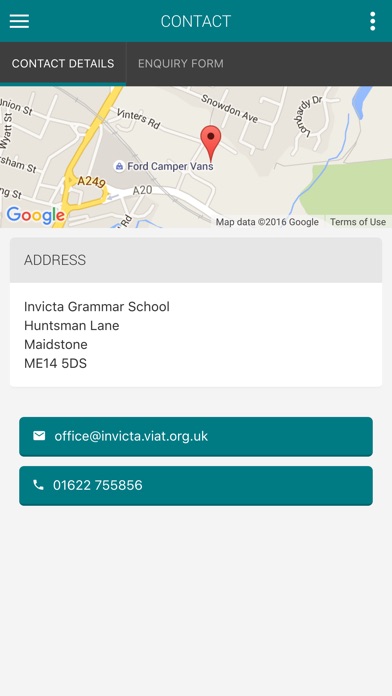Click the Invicta Grammar School address text
Screen dimensions: 392x696
[x=97, y=306]
